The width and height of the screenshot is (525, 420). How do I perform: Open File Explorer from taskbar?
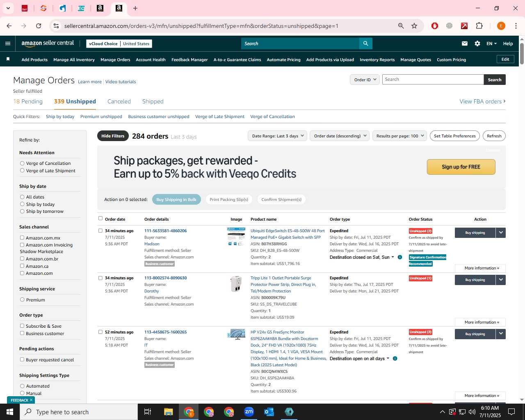[x=169, y=412]
